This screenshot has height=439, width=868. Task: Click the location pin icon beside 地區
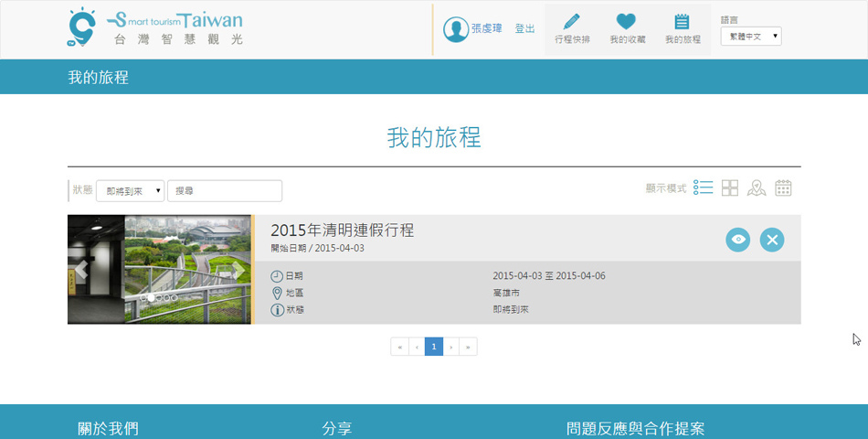click(277, 293)
